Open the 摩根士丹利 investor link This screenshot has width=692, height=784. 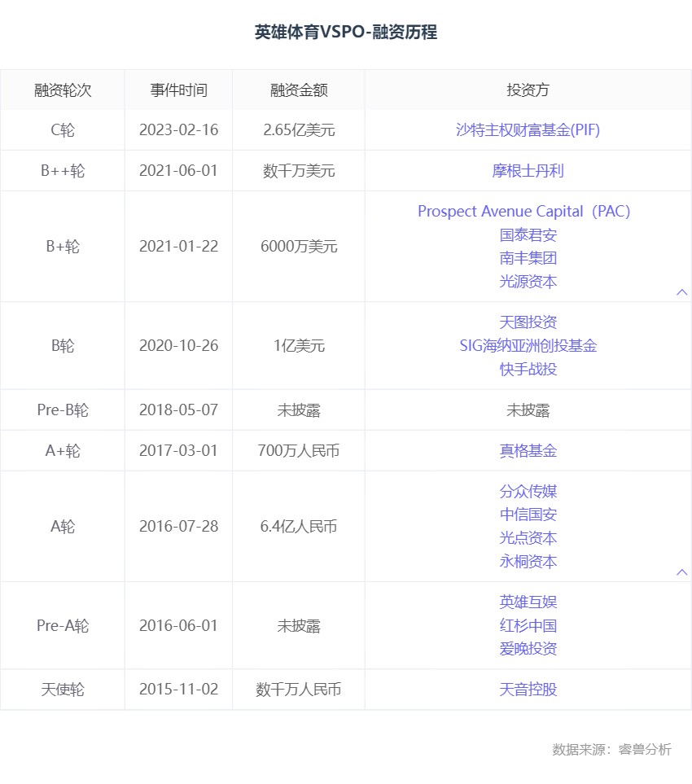tap(528, 171)
